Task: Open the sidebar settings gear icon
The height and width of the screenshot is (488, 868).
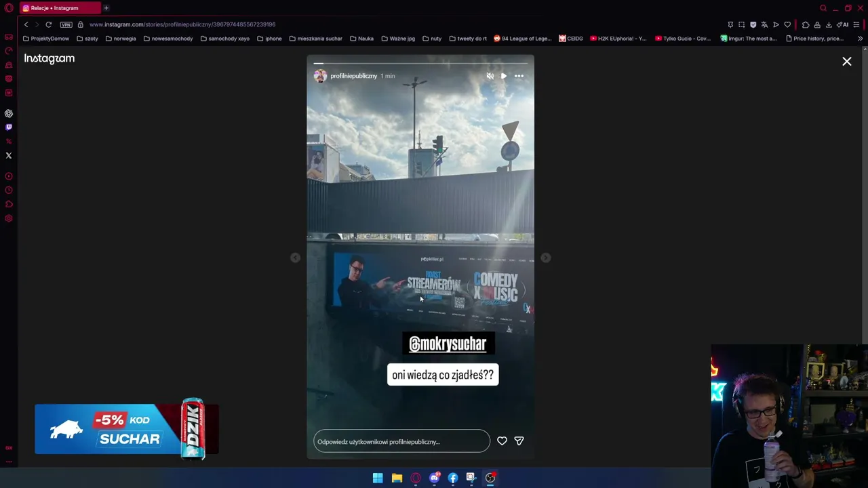Action: tap(9, 218)
